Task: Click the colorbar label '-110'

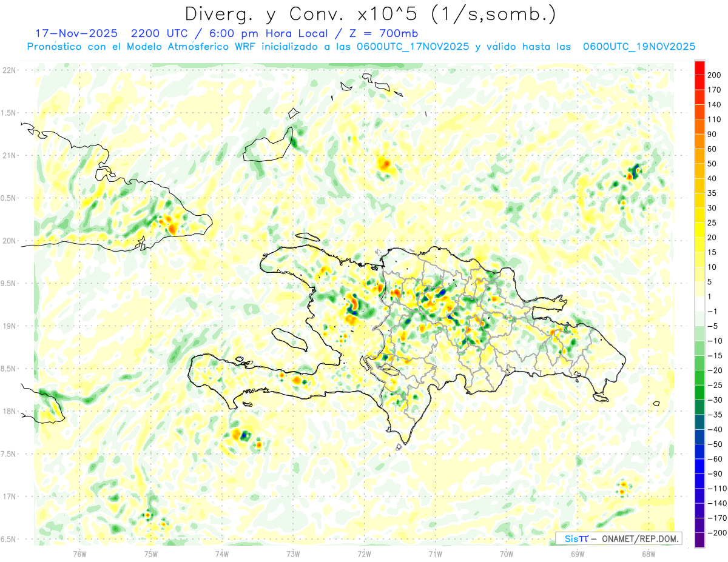Action: click(718, 488)
